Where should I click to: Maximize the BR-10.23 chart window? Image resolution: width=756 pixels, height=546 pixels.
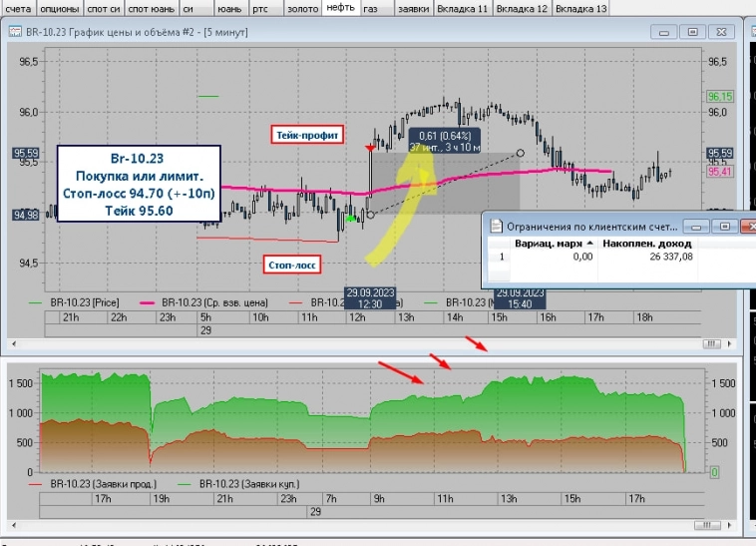[692, 32]
